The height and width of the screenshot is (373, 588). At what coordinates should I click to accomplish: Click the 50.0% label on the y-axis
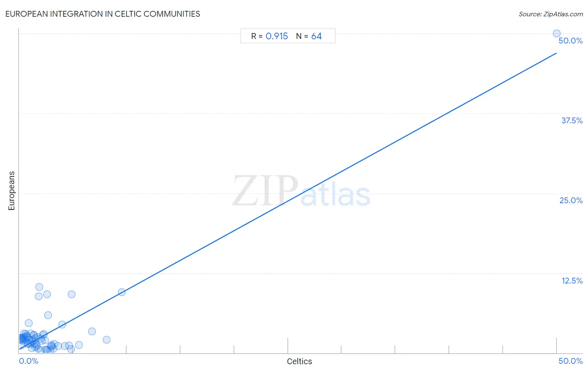click(x=570, y=41)
